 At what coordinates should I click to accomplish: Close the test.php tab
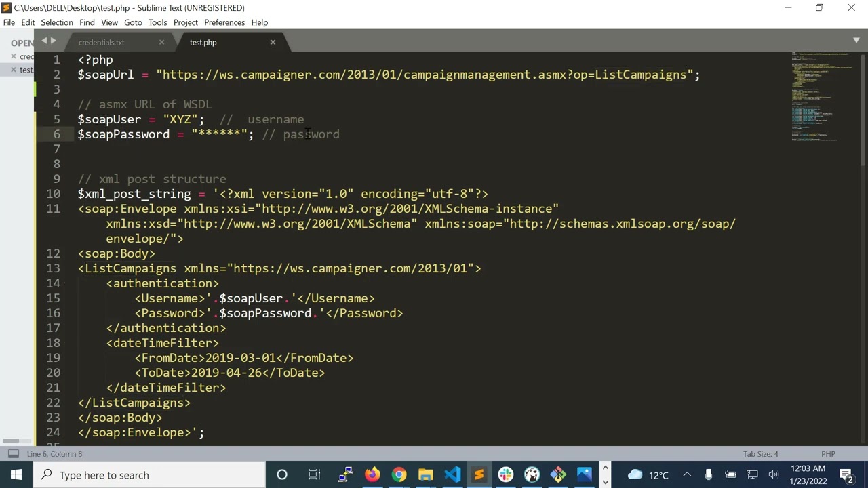coord(273,42)
